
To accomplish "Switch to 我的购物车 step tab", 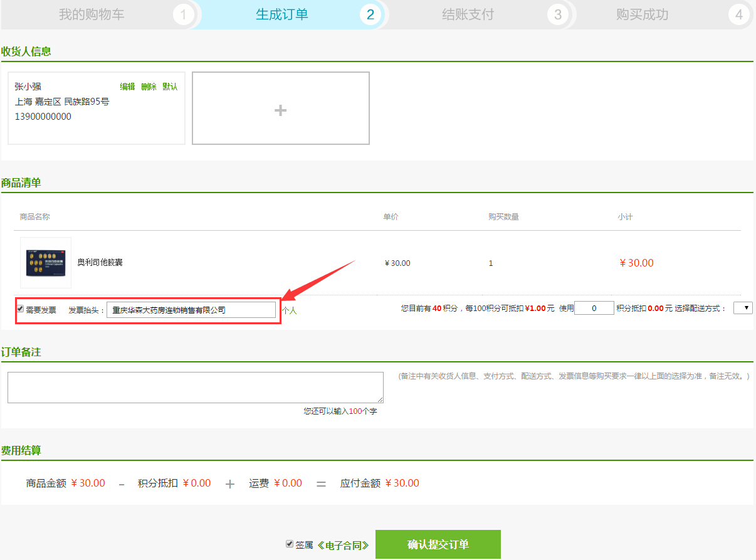I will pos(92,14).
